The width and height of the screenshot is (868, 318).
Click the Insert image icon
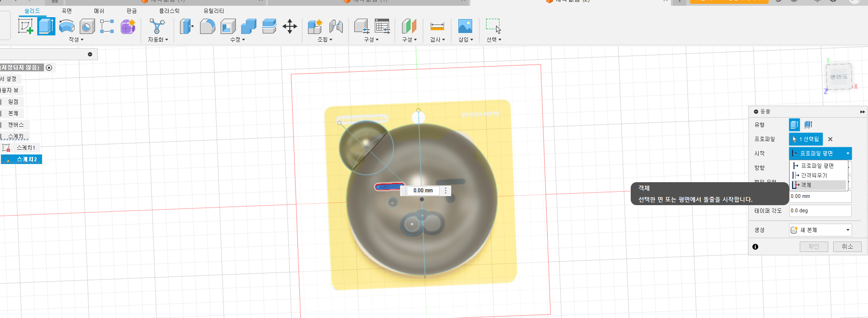(465, 26)
